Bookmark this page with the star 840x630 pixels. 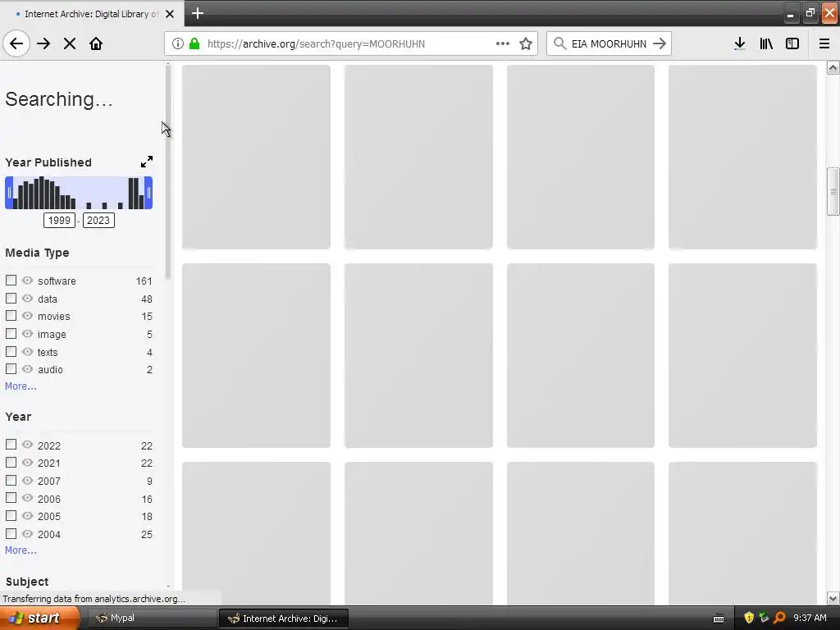pyautogui.click(x=526, y=44)
